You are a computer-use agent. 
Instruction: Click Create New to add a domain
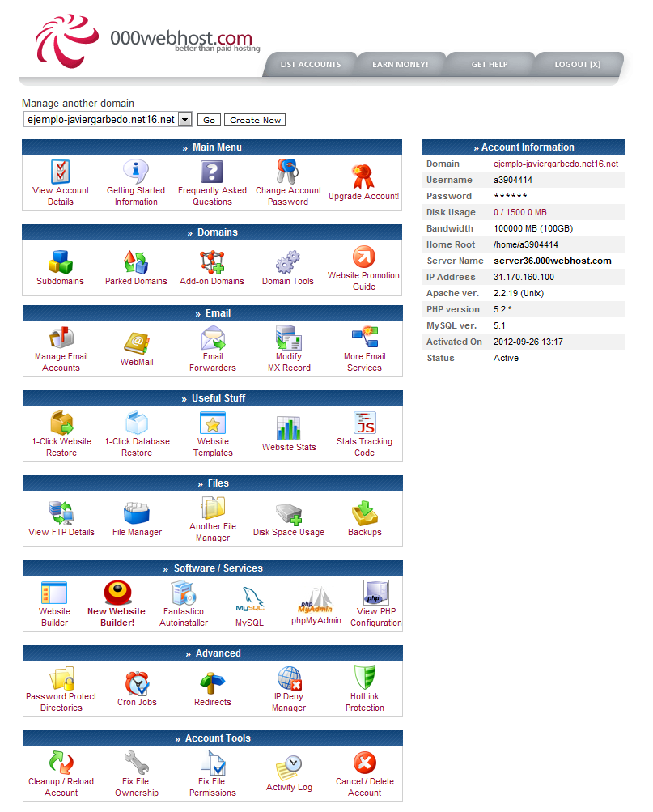[x=254, y=119]
